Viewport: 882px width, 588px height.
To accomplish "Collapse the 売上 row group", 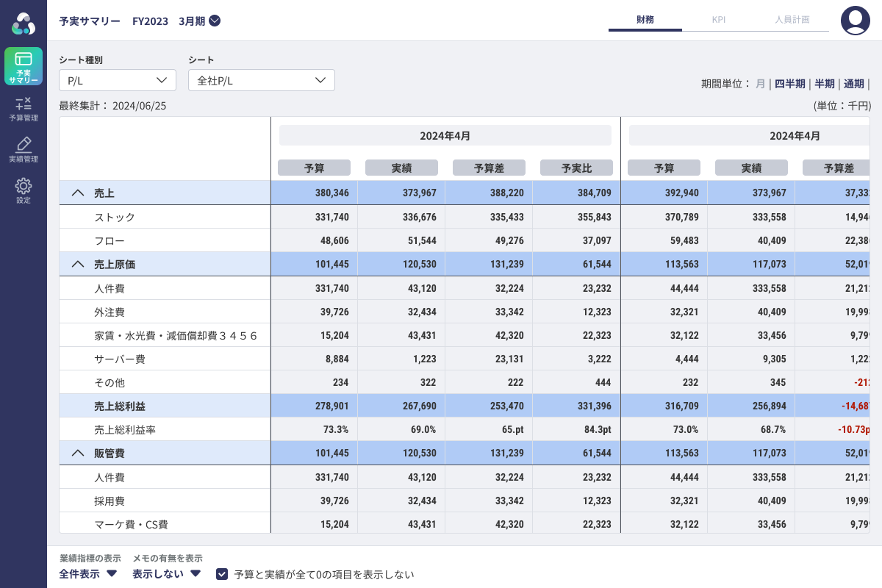I will [77, 193].
